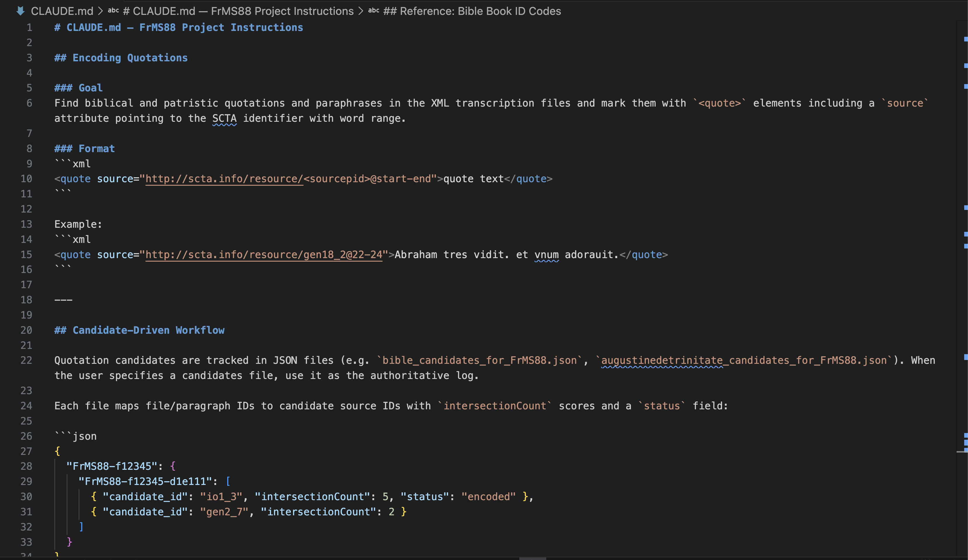Click line number 20 in the gutter
The width and height of the screenshot is (968, 560).
click(26, 330)
